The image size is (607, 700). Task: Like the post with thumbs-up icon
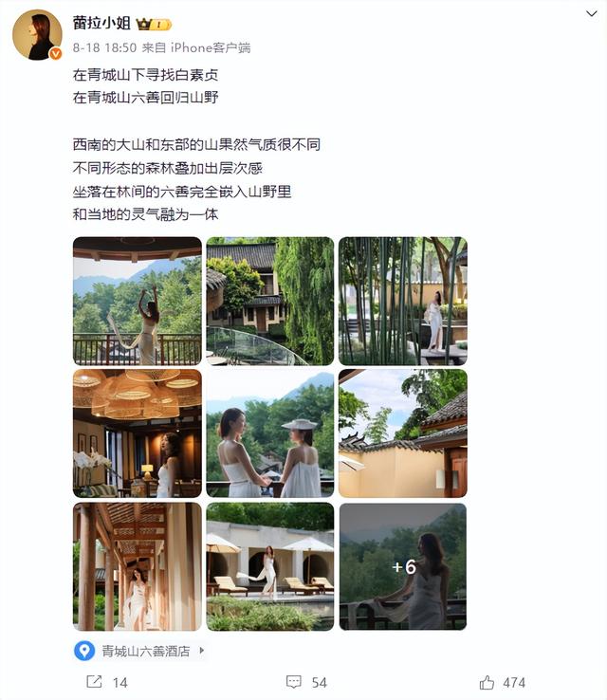pyautogui.click(x=487, y=682)
